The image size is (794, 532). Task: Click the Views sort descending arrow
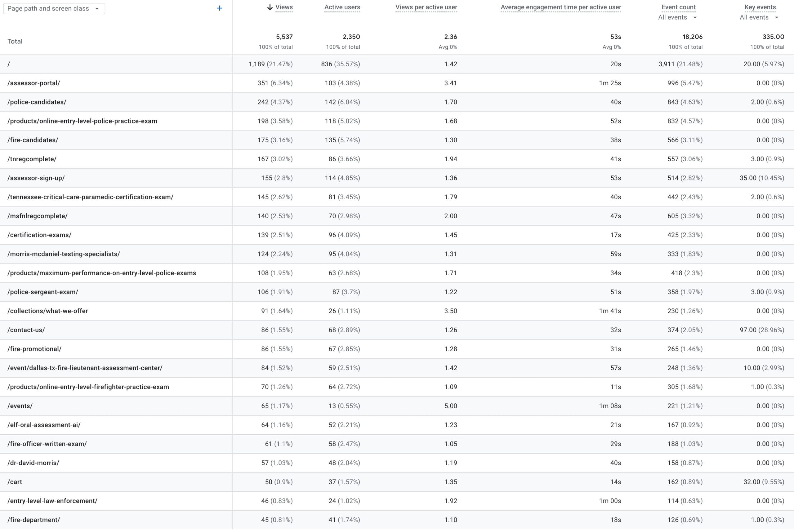(x=270, y=7)
